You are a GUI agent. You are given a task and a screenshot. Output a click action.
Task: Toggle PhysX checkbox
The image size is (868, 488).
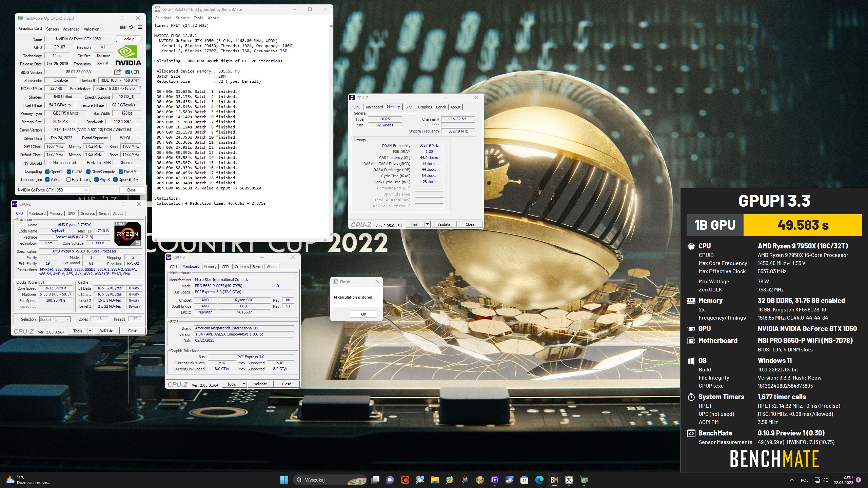click(97, 180)
